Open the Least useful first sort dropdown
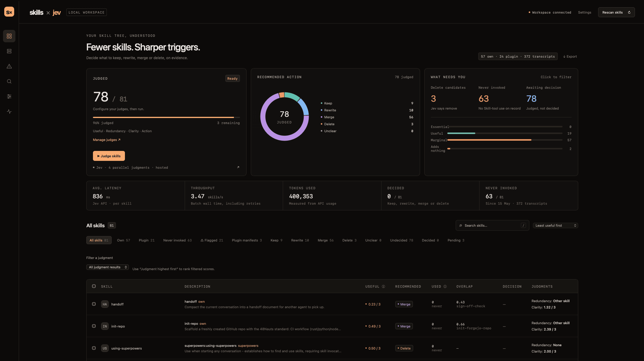 click(x=555, y=225)
